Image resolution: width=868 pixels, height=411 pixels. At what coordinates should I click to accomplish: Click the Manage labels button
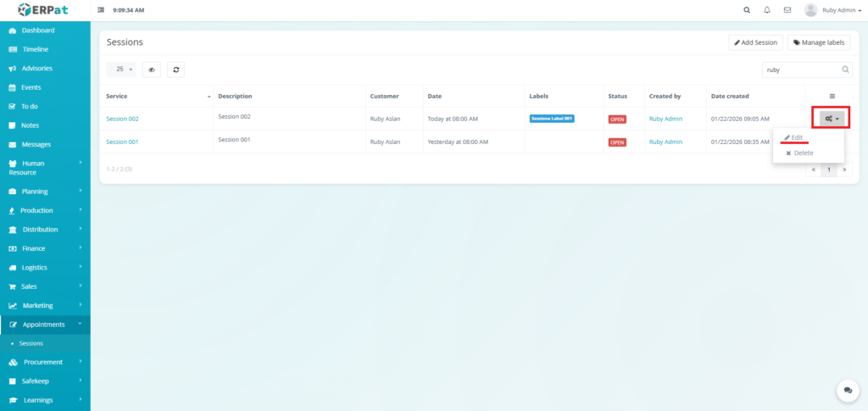[819, 42]
